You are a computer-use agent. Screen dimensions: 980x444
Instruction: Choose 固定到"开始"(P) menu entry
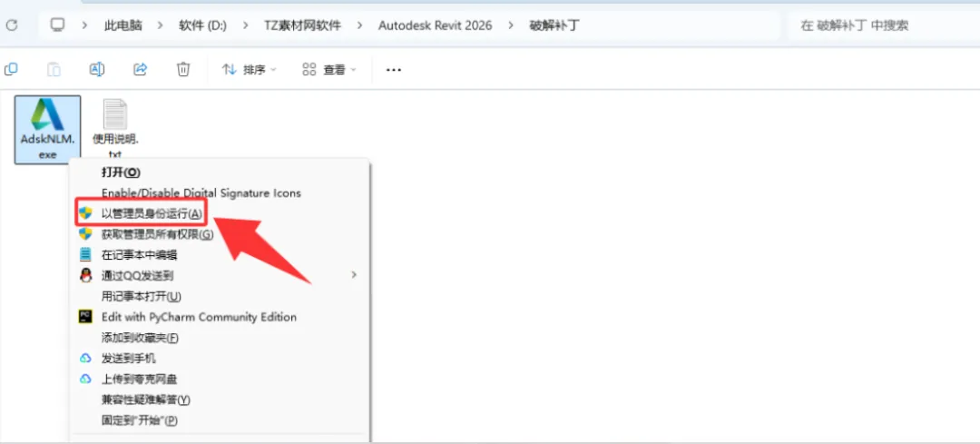coord(140,420)
